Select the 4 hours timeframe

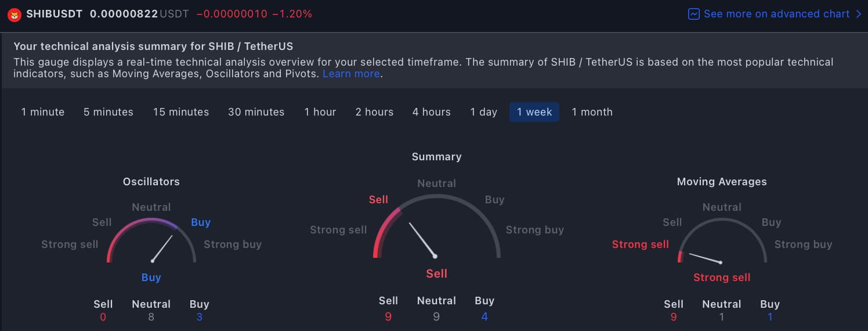tap(432, 112)
